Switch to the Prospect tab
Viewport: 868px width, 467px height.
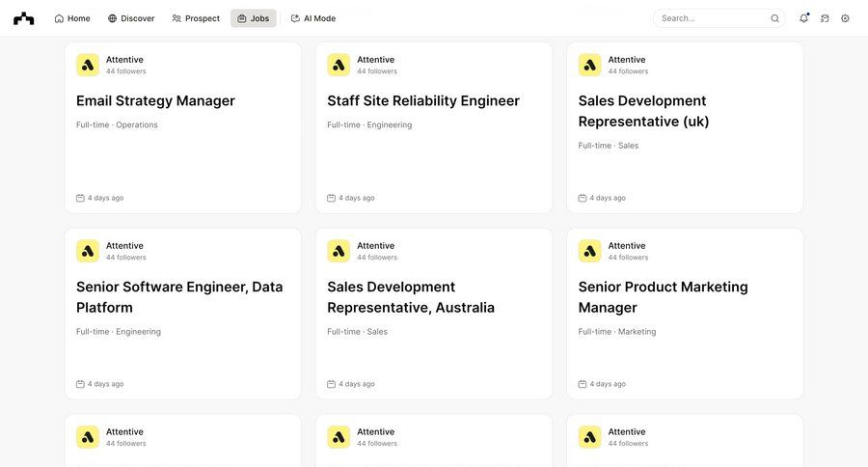click(x=196, y=18)
